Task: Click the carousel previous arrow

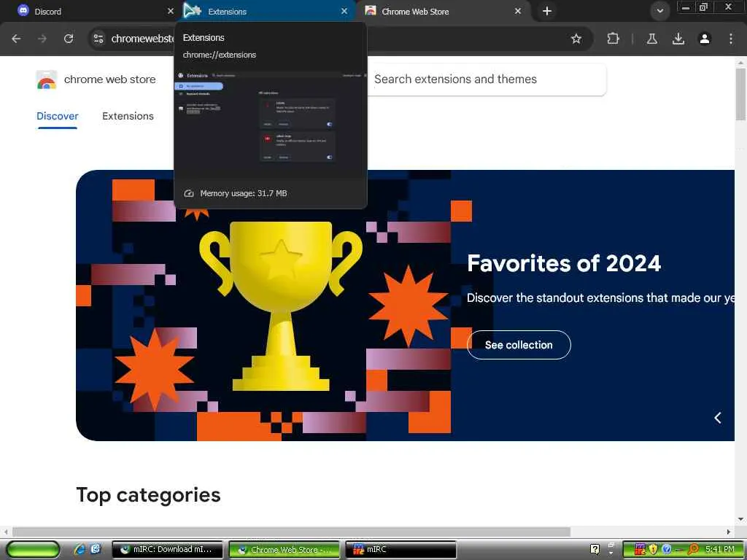Action: click(x=717, y=418)
